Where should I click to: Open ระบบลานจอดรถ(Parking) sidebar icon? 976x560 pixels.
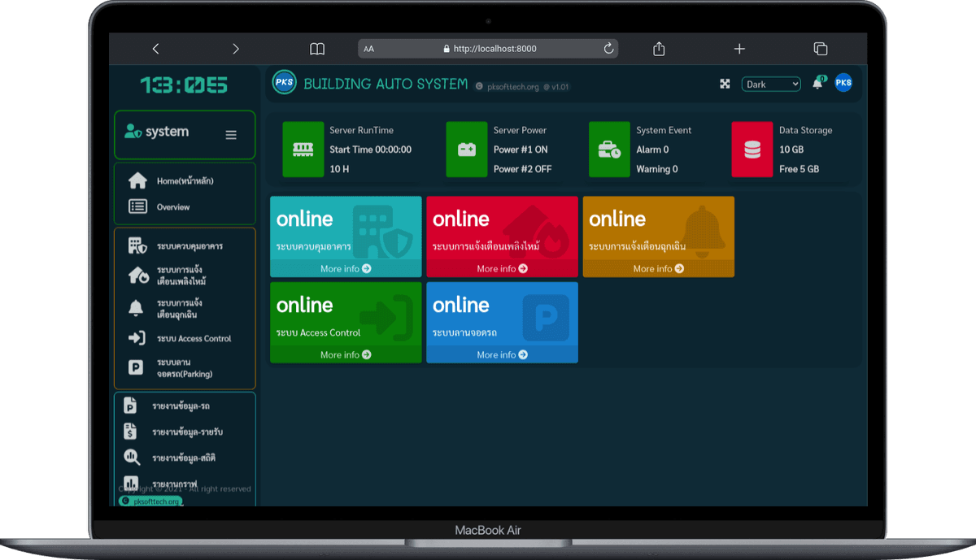[x=136, y=368]
